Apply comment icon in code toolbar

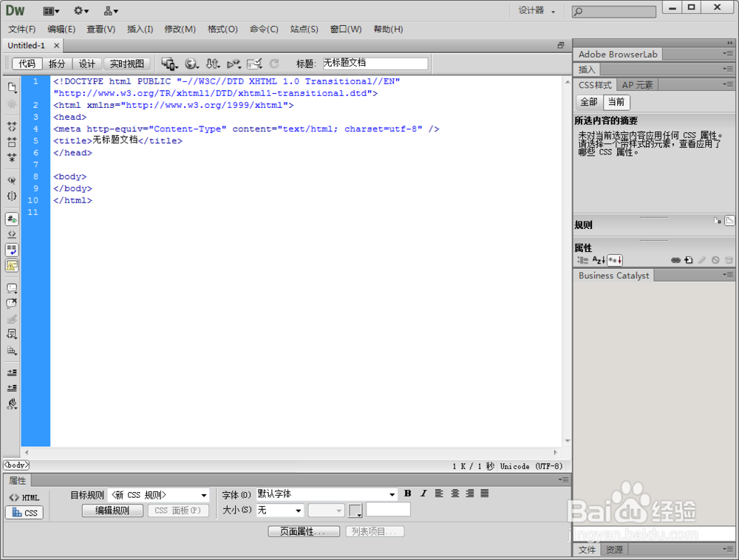pyautogui.click(x=12, y=288)
